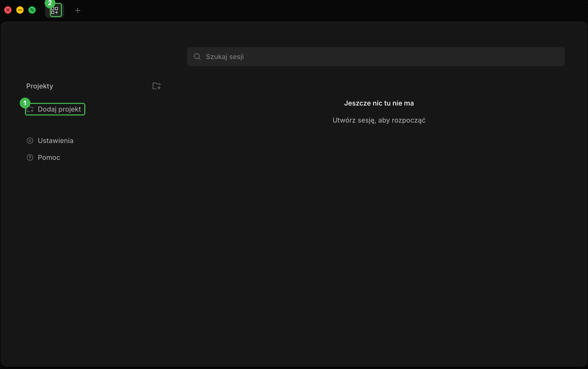588x369 pixels.
Task: Click the green fullscreen window button
Action: pos(32,10)
